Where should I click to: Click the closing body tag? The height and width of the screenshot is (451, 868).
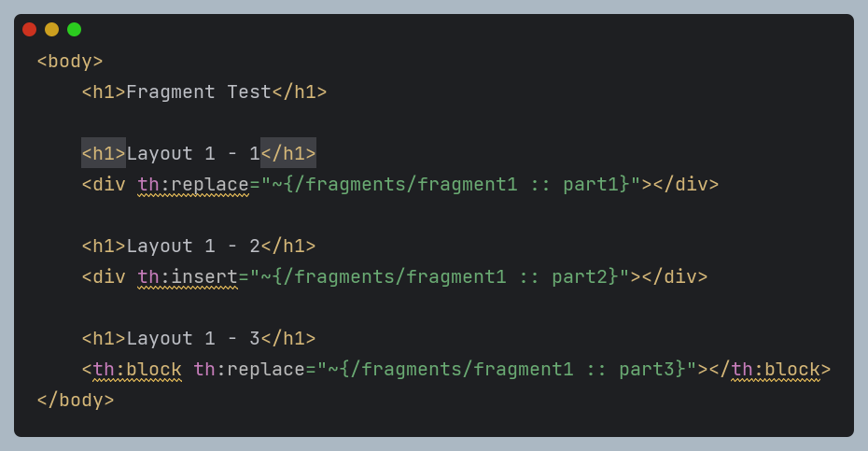[76, 400]
